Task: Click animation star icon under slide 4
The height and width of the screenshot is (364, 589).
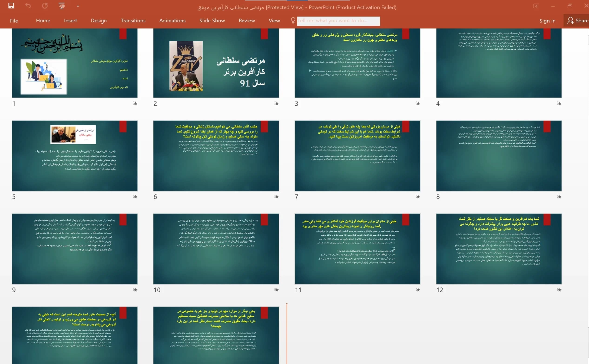Action: point(559,103)
